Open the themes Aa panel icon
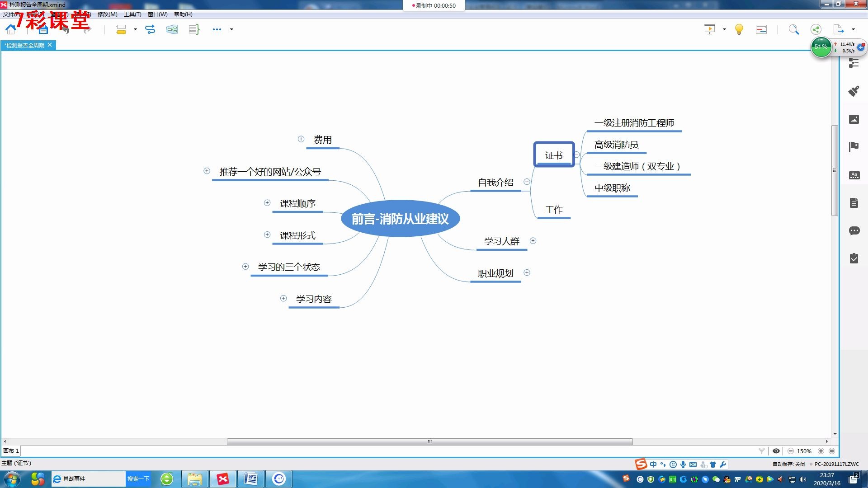 pos(854,175)
